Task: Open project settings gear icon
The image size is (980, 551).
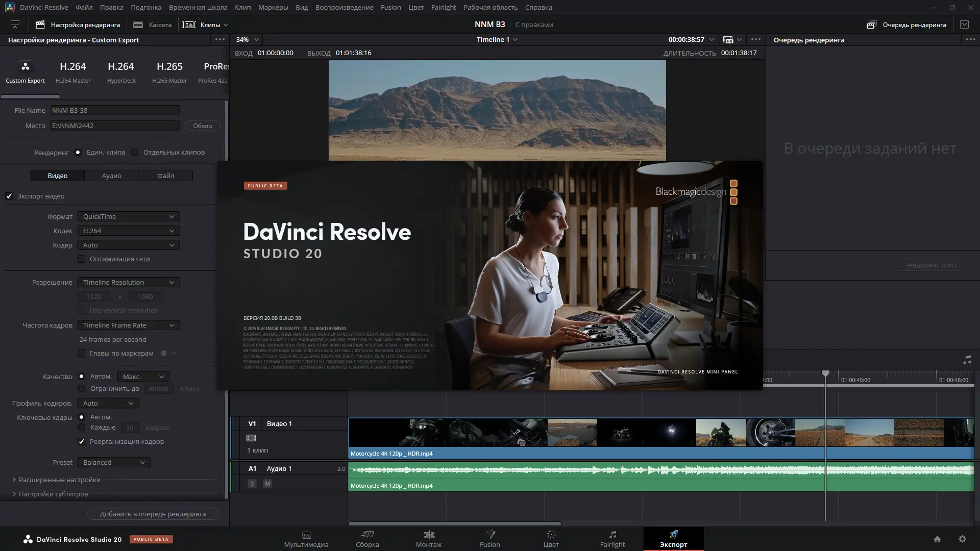Action: tap(962, 539)
